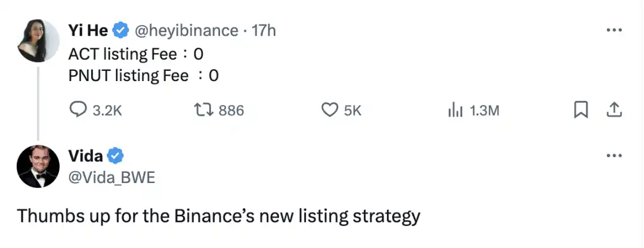Like Yi He's tweet using the heart icon
The image size is (644, 248).
pos(330,110)
